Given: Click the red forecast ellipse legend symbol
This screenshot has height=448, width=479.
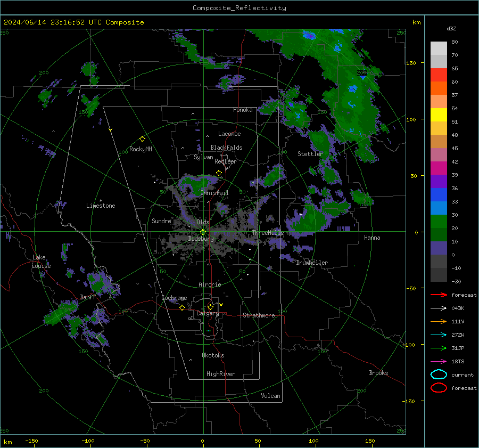Looking at the screenshot, I should [439, 388].
